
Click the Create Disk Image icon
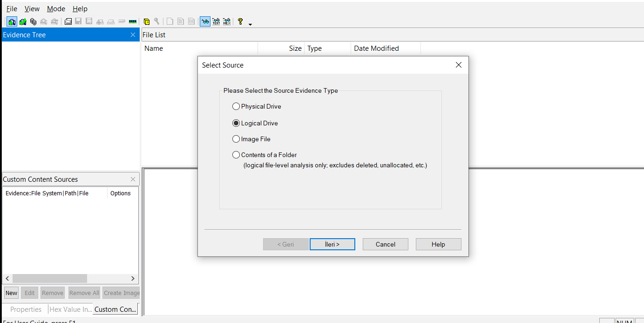[68, 21]
